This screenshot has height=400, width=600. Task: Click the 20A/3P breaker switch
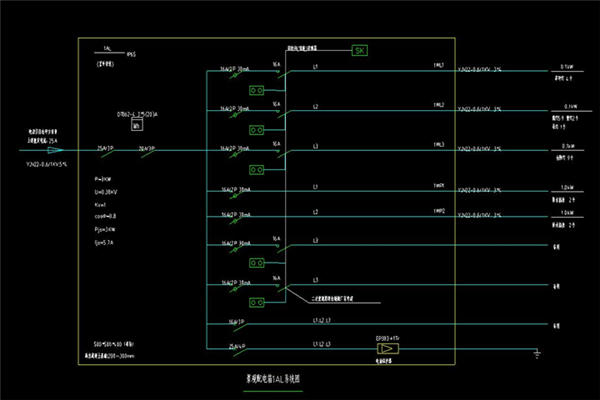pyautogui.click(x=147, y=152)
